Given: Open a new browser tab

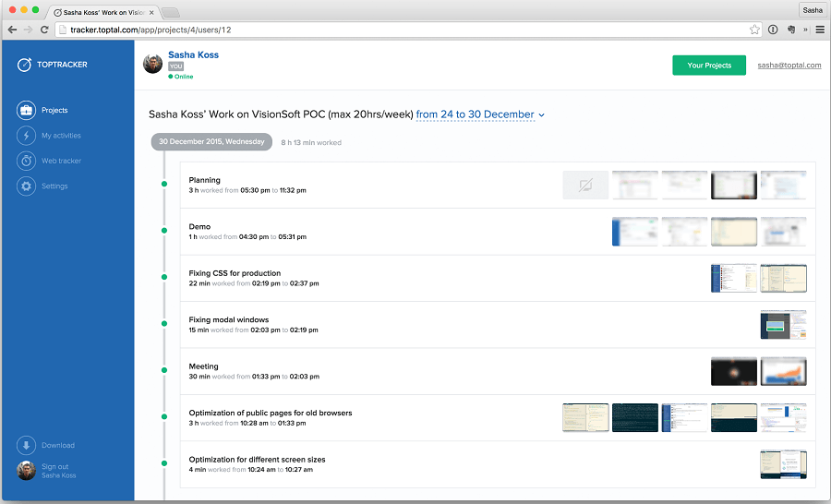Looking at the screenshot, I should (170, 12).
